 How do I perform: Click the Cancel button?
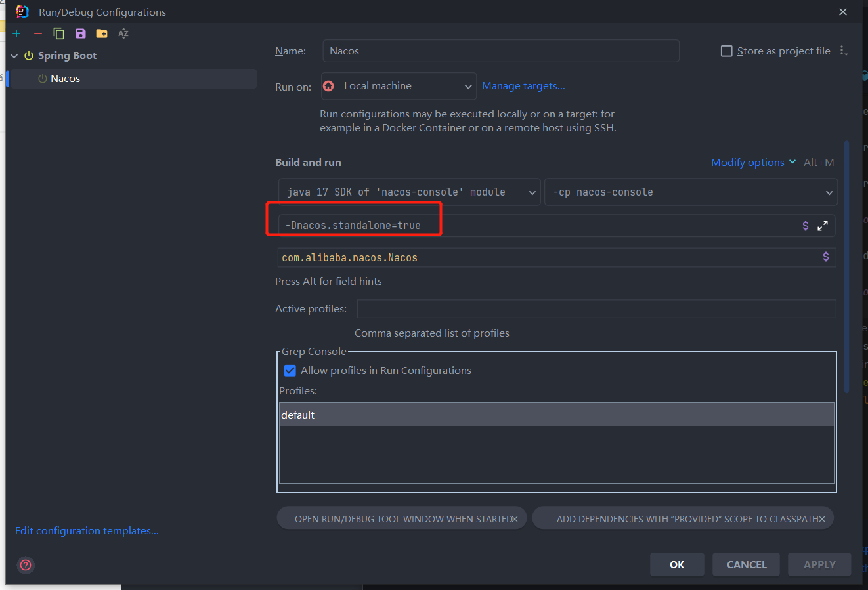pos(747,564)
